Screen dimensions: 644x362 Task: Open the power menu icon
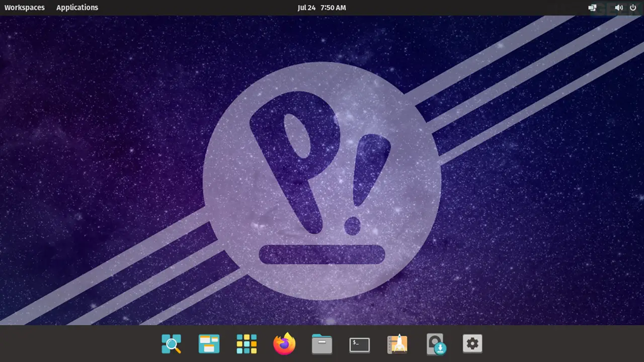633,8
